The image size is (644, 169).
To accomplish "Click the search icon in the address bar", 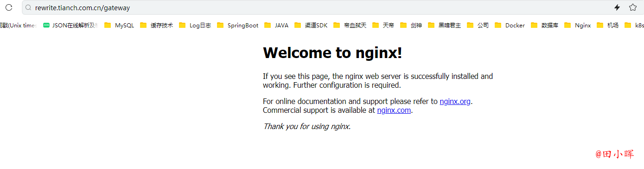I will (29, 7).
